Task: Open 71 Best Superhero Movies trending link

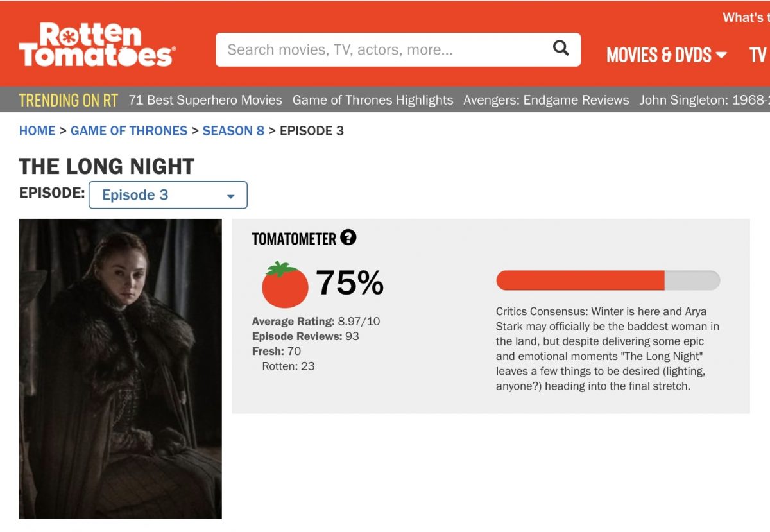Action: point(205,100)
